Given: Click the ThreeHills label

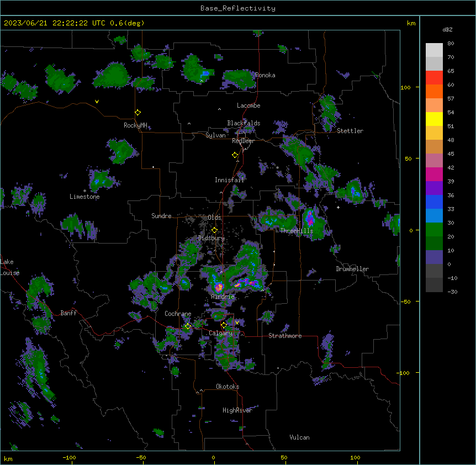Looking at the screenshot, I should (297, 231).
